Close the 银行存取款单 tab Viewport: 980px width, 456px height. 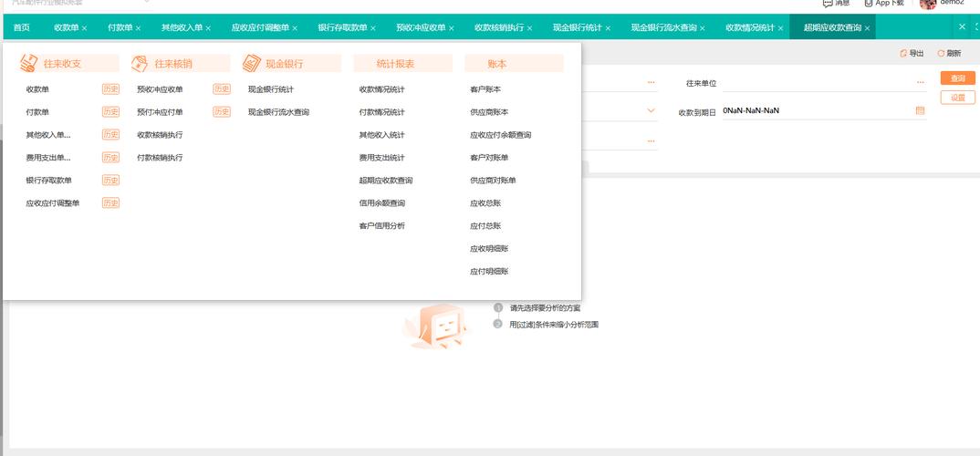tap(373, 28)
